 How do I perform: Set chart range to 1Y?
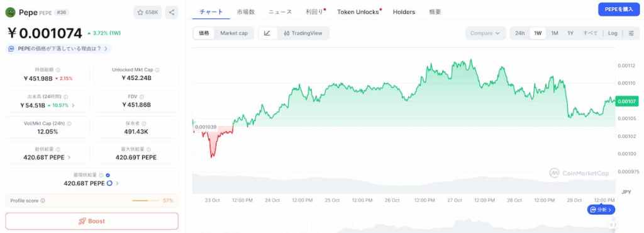pos(570,33)
